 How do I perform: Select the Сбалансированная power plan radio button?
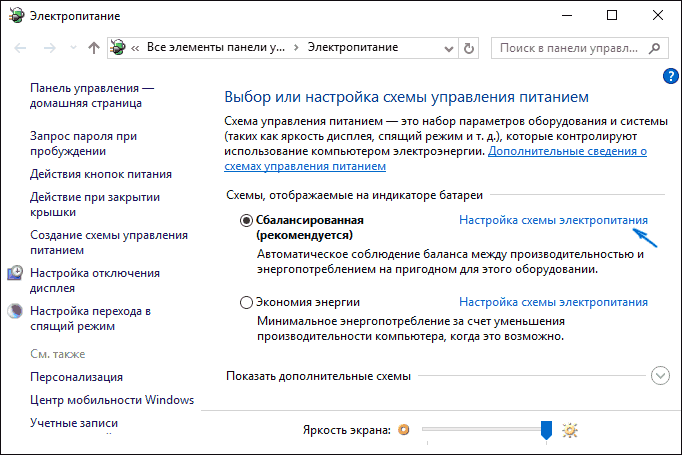246,221
